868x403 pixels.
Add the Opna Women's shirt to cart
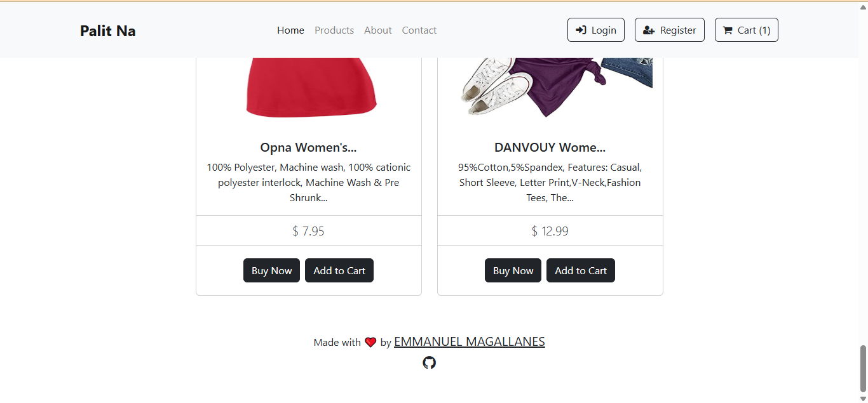pyautogui.click(x=339, y=270)
